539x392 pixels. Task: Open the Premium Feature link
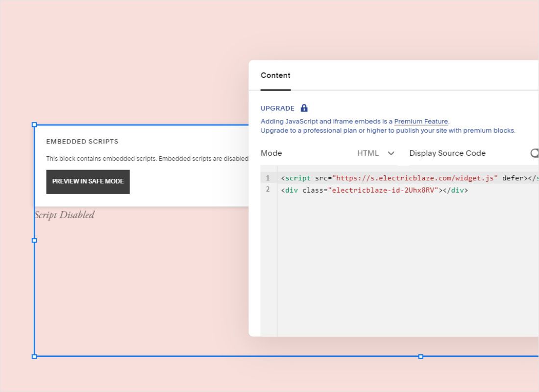421,122
